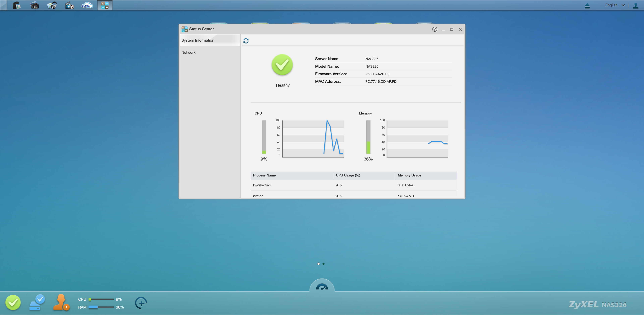This screenshot has height=315, width=644.
Task: Select the System Information tab
Action: [210, 40]
